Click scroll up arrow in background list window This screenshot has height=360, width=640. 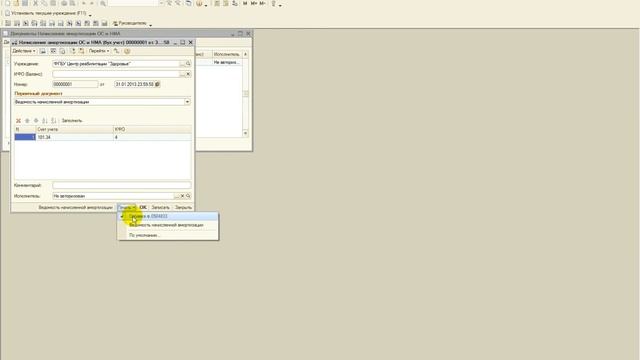click(x=245, y=54)
